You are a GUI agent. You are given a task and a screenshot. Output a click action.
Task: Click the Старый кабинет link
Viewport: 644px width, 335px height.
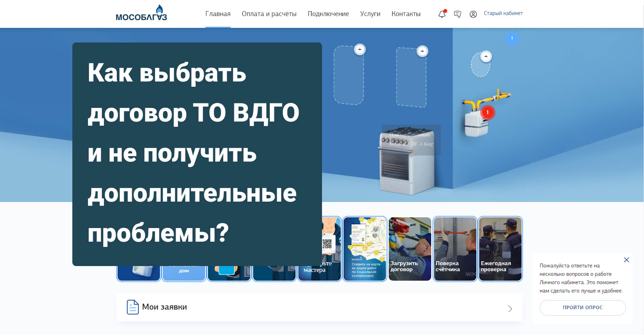tap(503, 13)
